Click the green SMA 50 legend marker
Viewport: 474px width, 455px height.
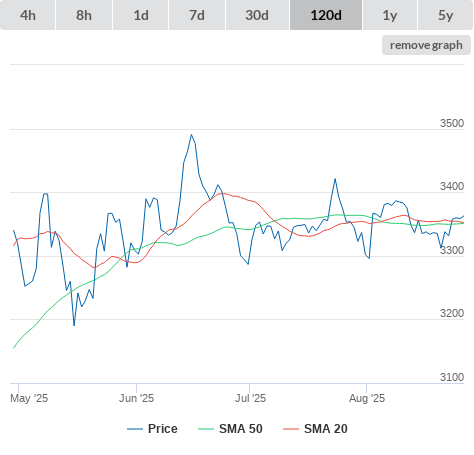click(206, 429)
